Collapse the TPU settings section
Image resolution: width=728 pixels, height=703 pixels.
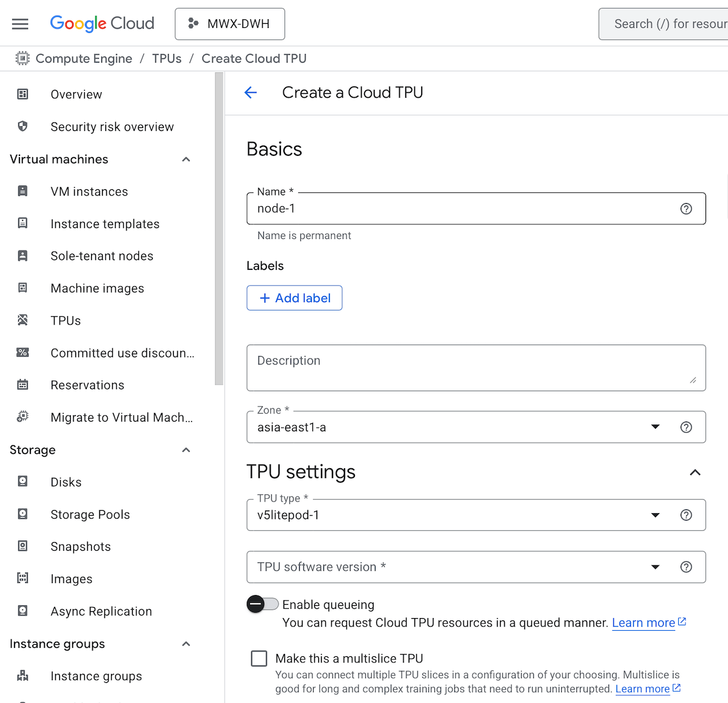tap(695, 472)
